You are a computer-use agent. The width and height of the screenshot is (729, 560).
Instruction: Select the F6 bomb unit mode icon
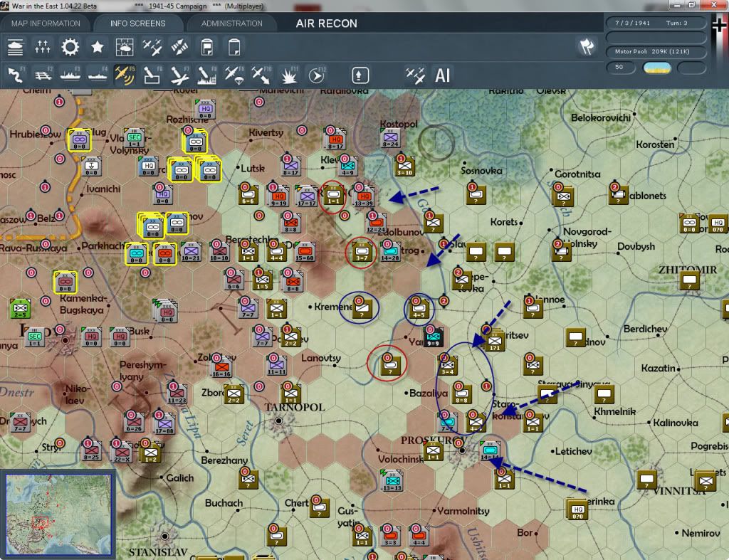click(x=152, y=75)
